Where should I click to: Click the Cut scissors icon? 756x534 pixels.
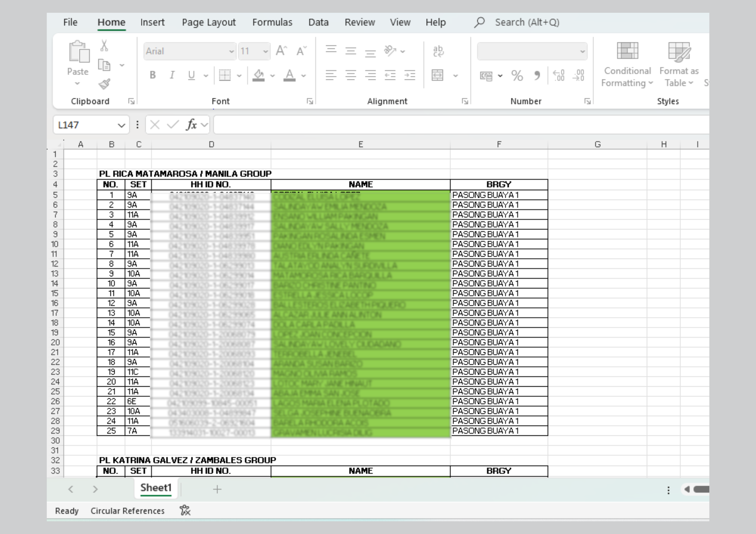104,45
